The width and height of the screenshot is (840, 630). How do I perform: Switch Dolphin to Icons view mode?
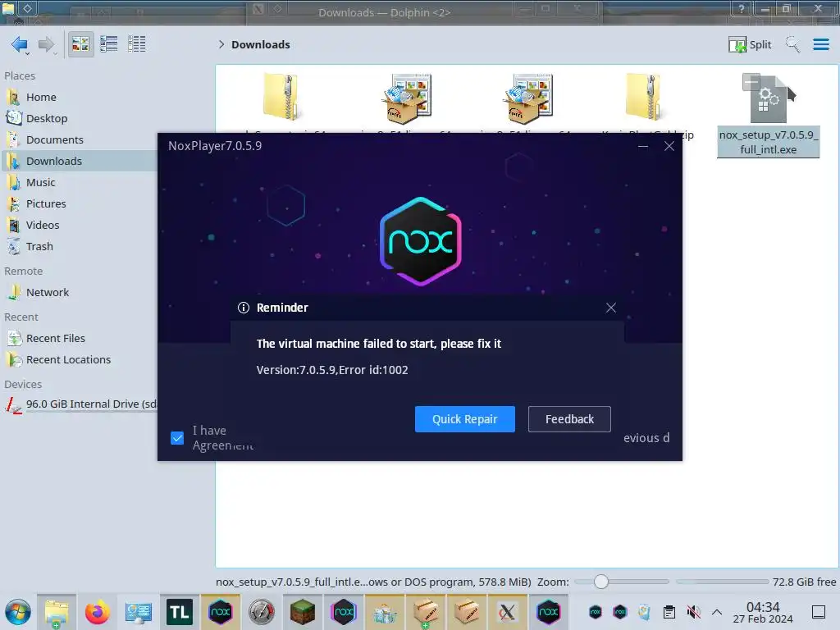click(x=80, y=44)
